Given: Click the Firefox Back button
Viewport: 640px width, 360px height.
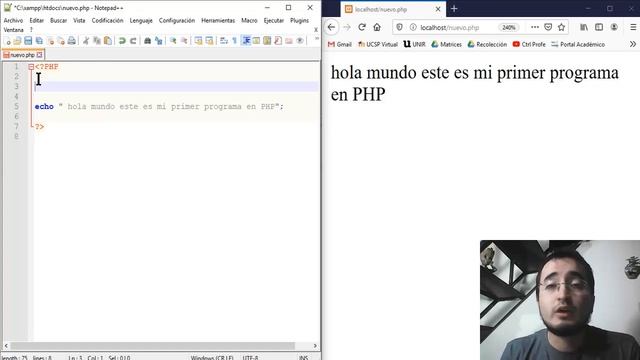Looking at the screenshot, I should tap(331, 27).
